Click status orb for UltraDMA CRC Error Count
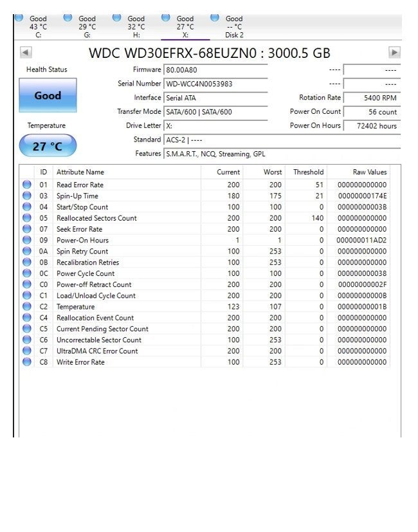The width and height of the screenshot is (418, 532). click(27, 351)
